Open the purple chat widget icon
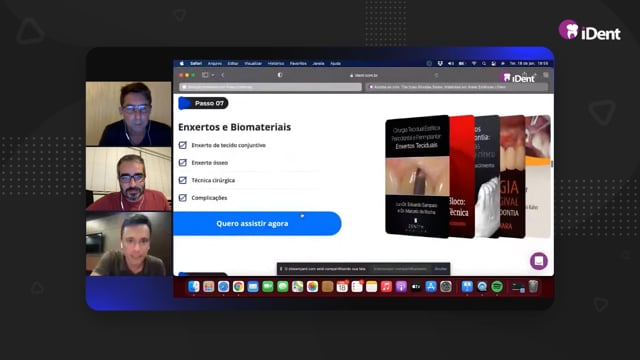The image size is (640, 360). pos(538,261)
